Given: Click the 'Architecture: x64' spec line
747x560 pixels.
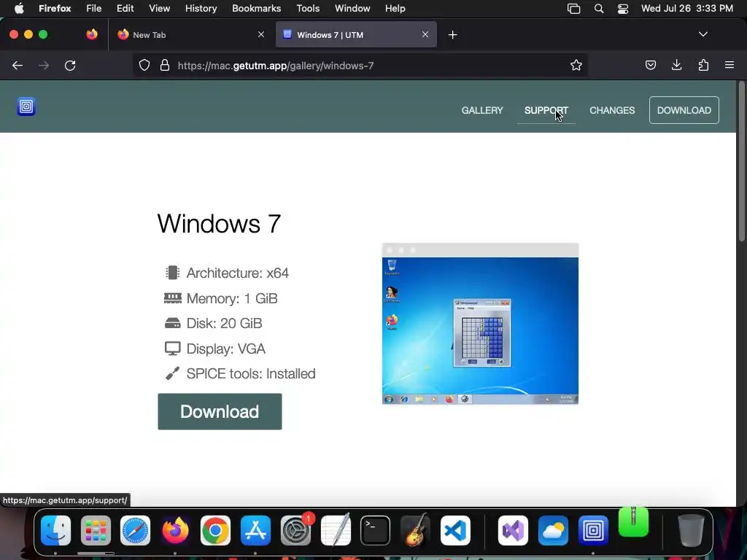Looking at the screenshot, I should tap(227, 273).
